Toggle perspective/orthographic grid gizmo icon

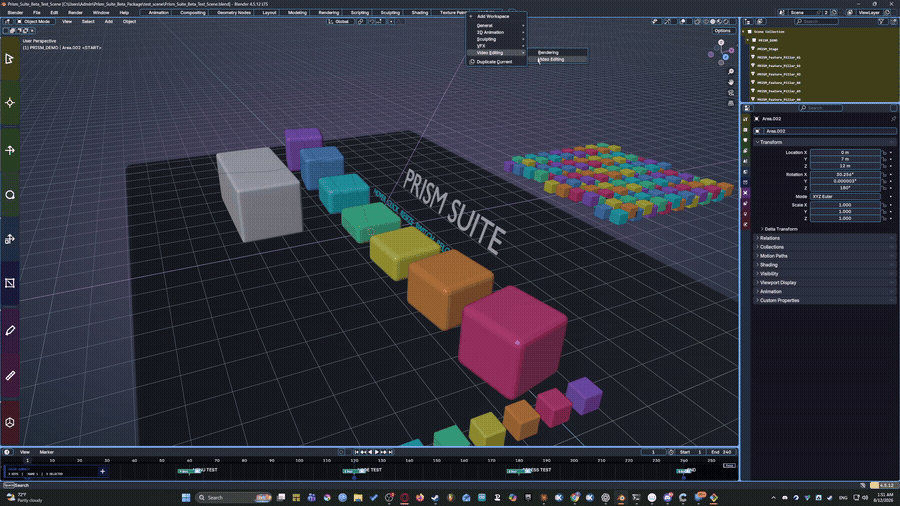pos(731,103)
